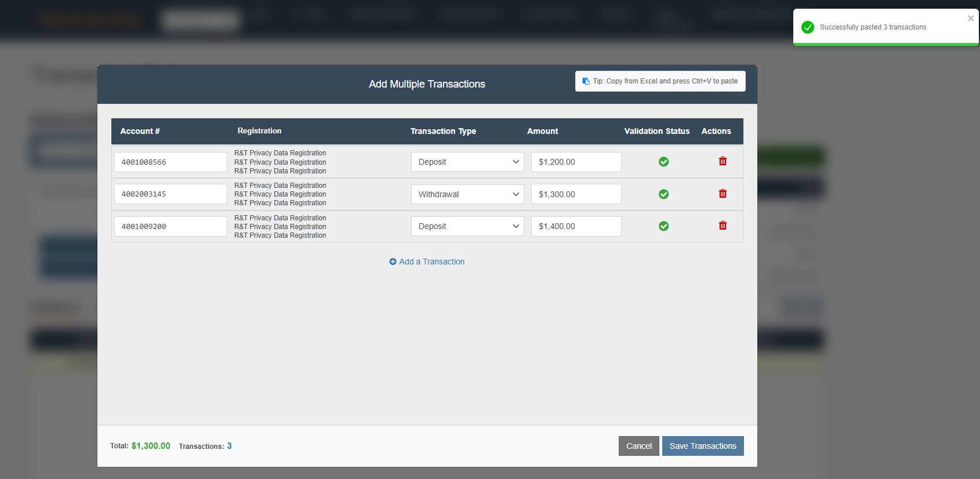Click the success checkmark icon in the notification
980x479 pixels.
click(807, 27)
